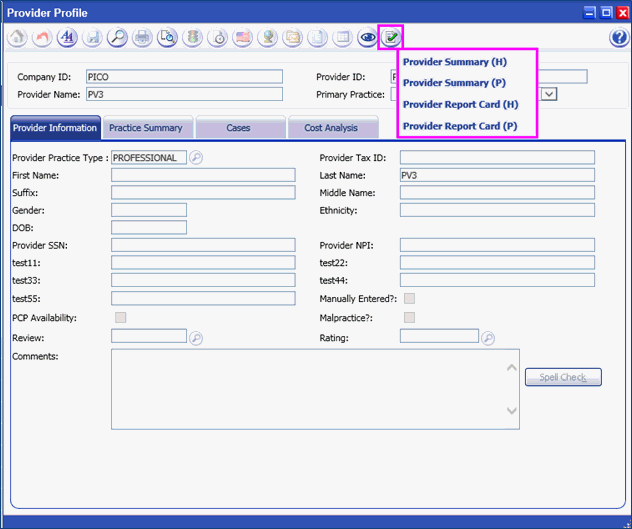Click the Spell Check button
This screenshot has width=632, height=529.
click(x=563, y=378)
